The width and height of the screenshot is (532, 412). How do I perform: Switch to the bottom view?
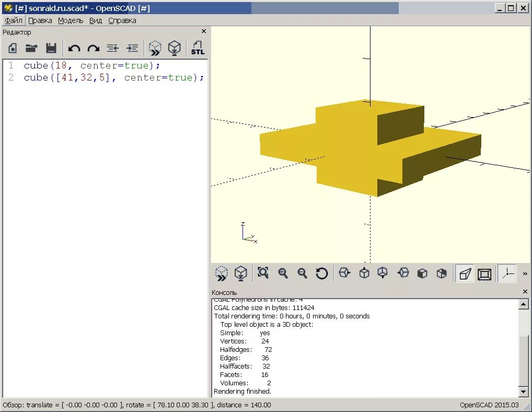point(383,273)
